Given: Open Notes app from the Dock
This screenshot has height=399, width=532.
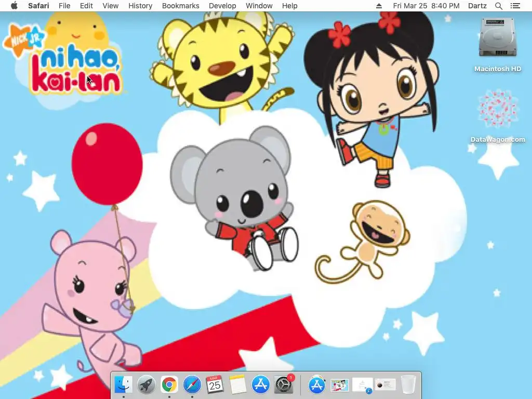Looking at the screenshot, I should pyautogui.click(x=237, y=385).
